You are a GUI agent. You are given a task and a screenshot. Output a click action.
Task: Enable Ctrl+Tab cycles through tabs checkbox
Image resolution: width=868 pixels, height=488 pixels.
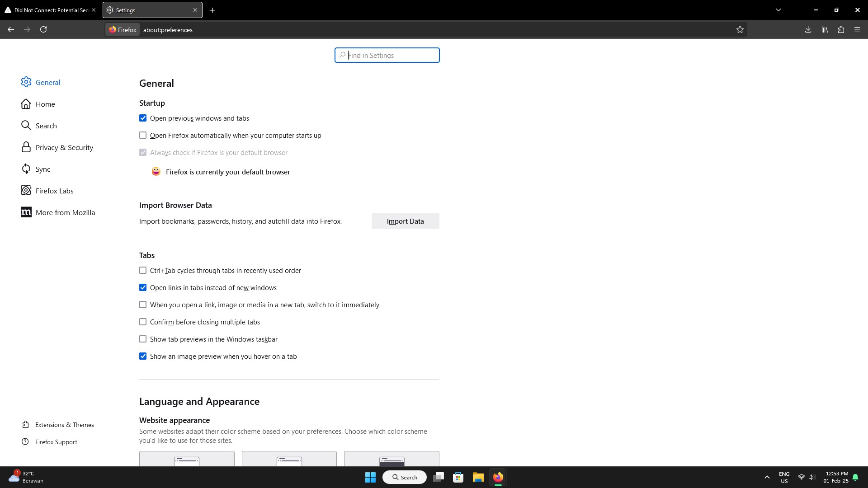point(143,271)
